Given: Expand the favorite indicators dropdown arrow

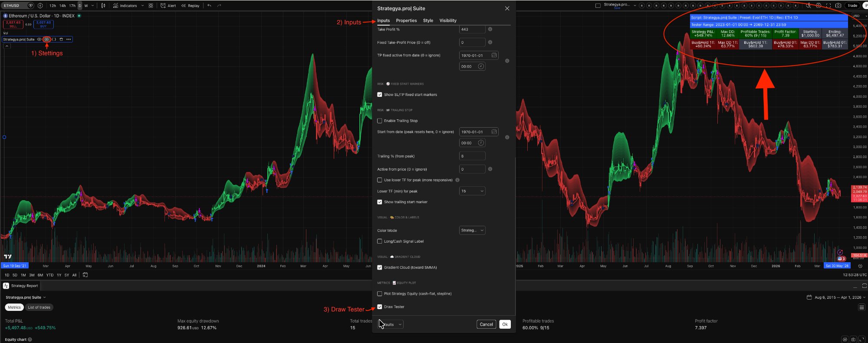Looking at the screenshot, I should tap(142, 6).
